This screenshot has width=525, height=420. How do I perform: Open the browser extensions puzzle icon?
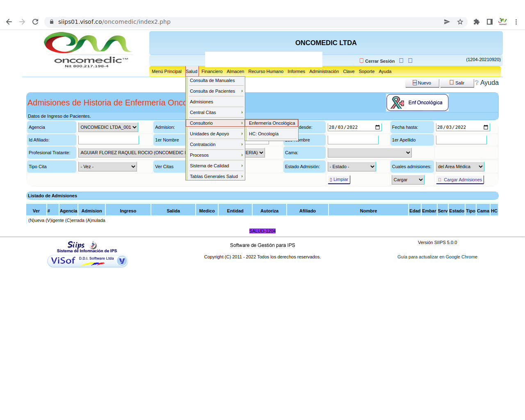(476, 22)
